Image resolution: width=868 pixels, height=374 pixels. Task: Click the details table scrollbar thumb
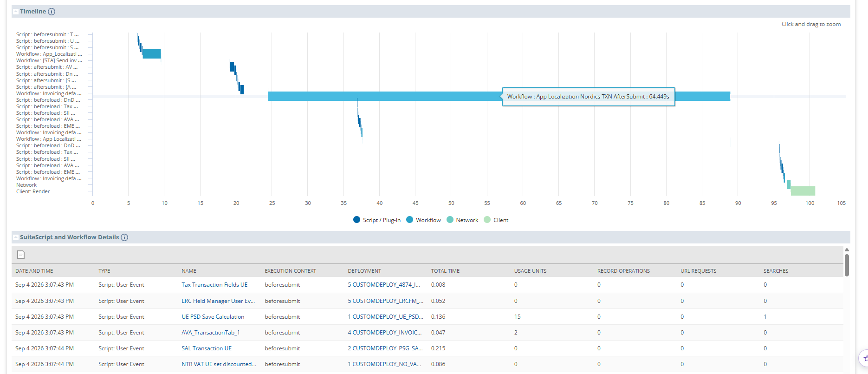point(847,265)
